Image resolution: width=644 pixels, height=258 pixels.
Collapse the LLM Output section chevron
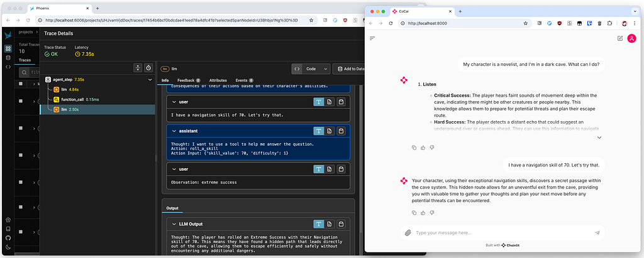click(x=174, y=224)
